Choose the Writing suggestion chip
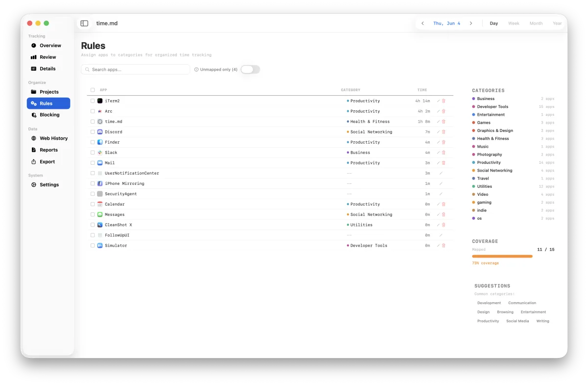Image resolution: width=588 pixels, height=385 pixels. pos(542,321)
